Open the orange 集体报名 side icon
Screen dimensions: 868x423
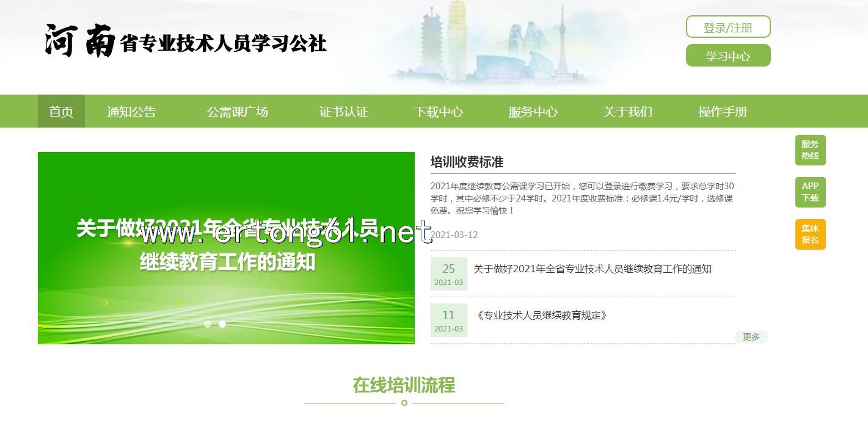pos(810,234)
